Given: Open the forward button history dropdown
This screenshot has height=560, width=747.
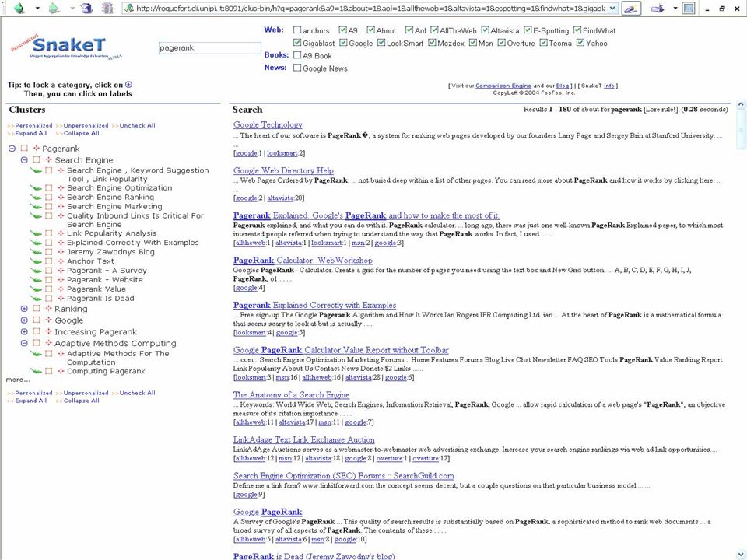Looking at the screenshot, I should [72, 9].
